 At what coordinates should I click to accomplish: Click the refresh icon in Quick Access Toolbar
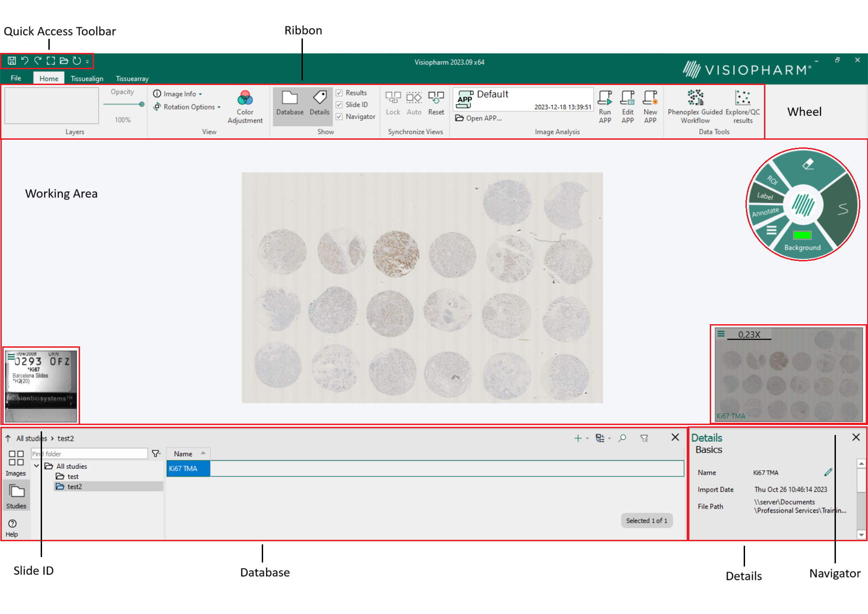point(77,61)
